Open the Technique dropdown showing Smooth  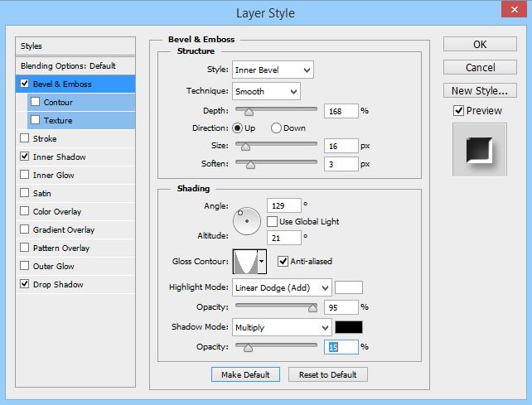tap(266, 91)
